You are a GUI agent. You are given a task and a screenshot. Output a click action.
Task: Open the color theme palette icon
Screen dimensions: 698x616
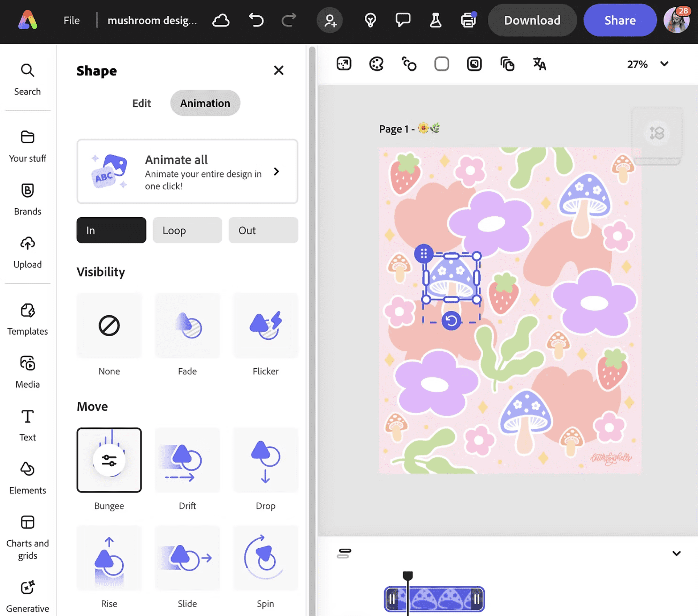(376, 64)
